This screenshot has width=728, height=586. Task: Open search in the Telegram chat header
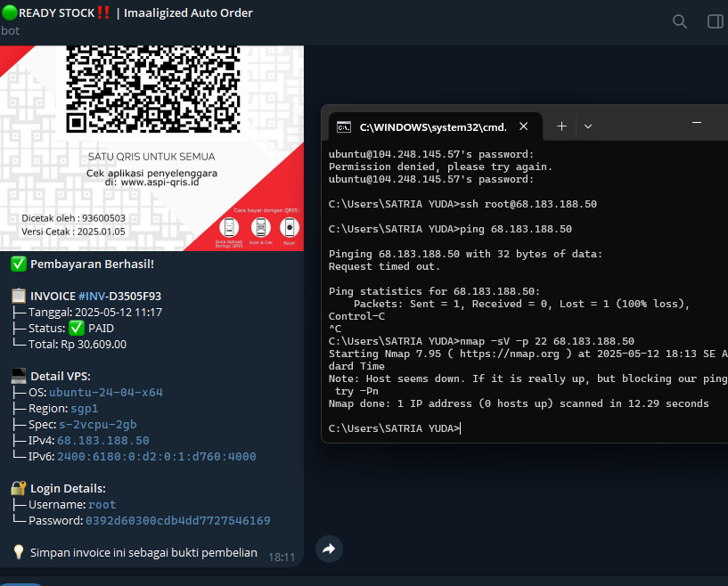click(x=680, y=21)
